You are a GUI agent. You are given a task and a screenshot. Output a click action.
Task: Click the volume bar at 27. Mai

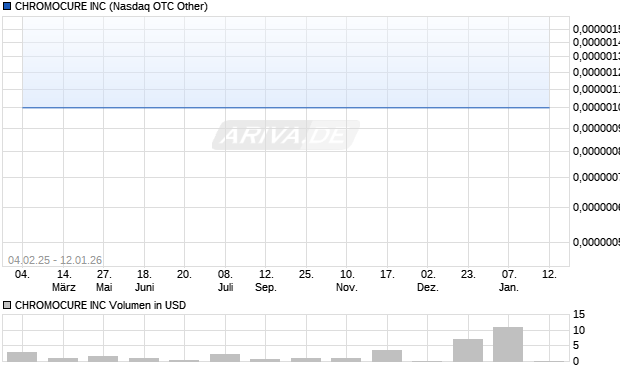coord(103,359)
